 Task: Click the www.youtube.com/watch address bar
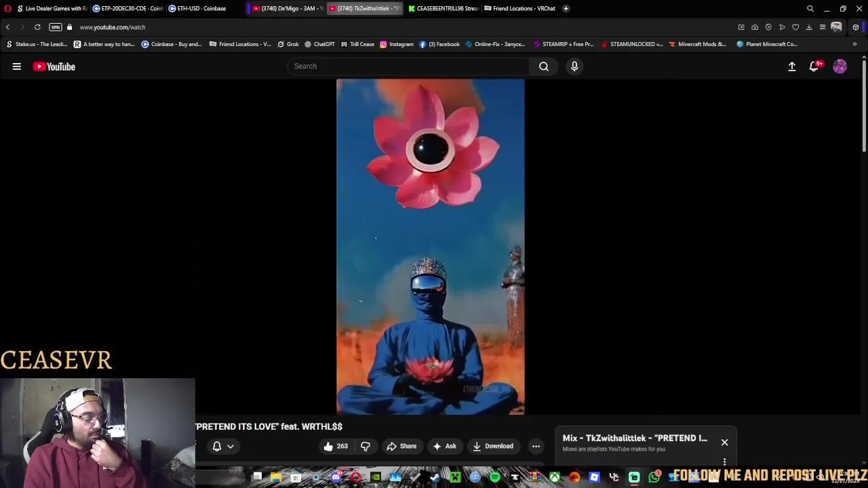[113, 27]
